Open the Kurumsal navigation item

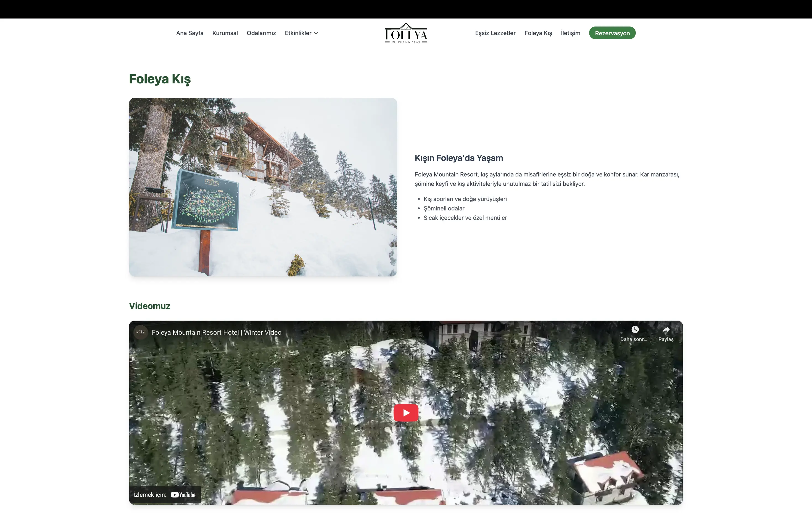(225, 33)
